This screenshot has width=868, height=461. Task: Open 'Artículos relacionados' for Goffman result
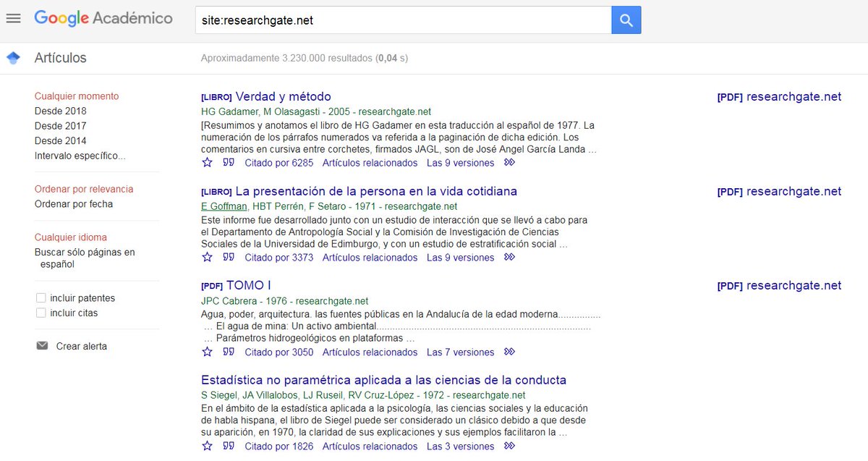point(370,258)
